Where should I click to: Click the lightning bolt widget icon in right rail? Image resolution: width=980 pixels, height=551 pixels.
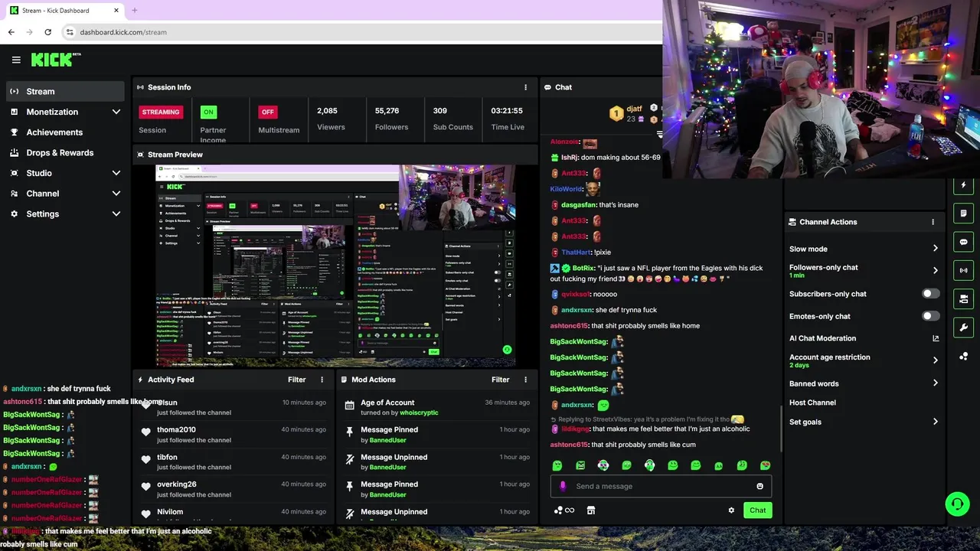coord(964,185)
